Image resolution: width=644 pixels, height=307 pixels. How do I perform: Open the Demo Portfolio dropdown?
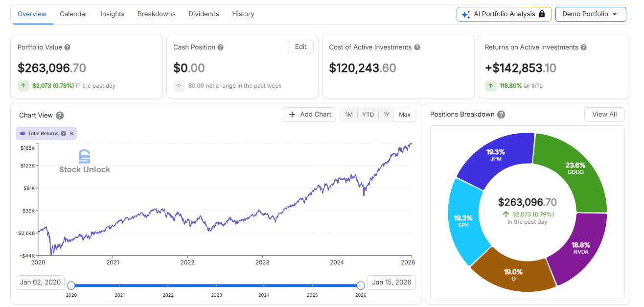coord(591,14)
